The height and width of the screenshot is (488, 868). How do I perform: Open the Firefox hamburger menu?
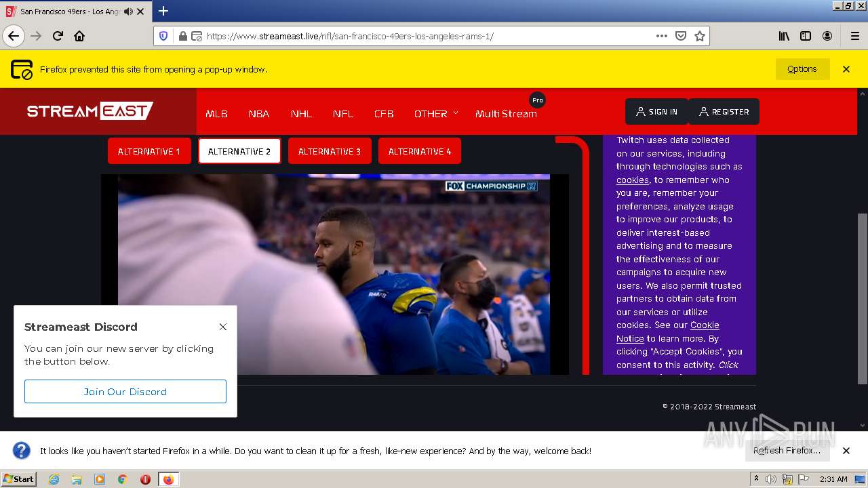pyautogui.click(x=855, y=36)
